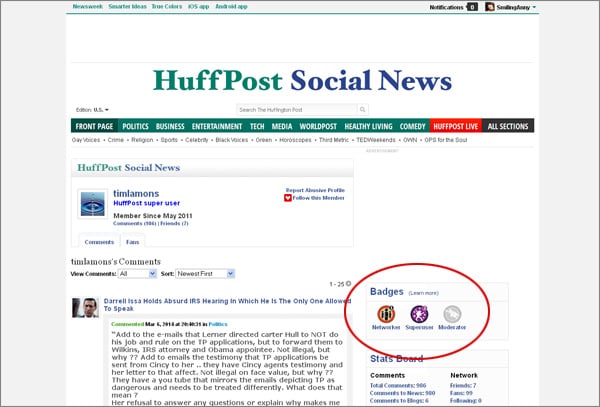Viewport: 600px width, 407px height.
Task: Switch to the Fans tab
Action: pos(132,242)
